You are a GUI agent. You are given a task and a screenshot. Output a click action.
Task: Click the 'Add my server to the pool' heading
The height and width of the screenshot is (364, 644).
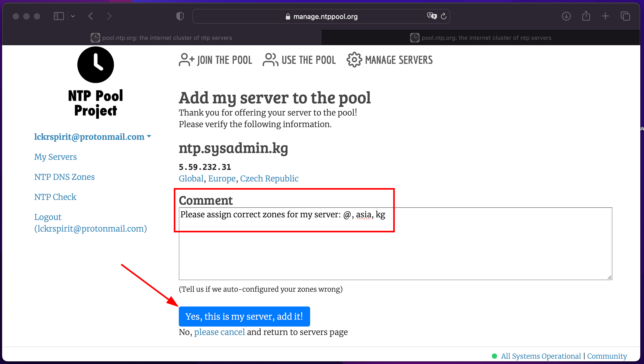click(x=275, y=98)
